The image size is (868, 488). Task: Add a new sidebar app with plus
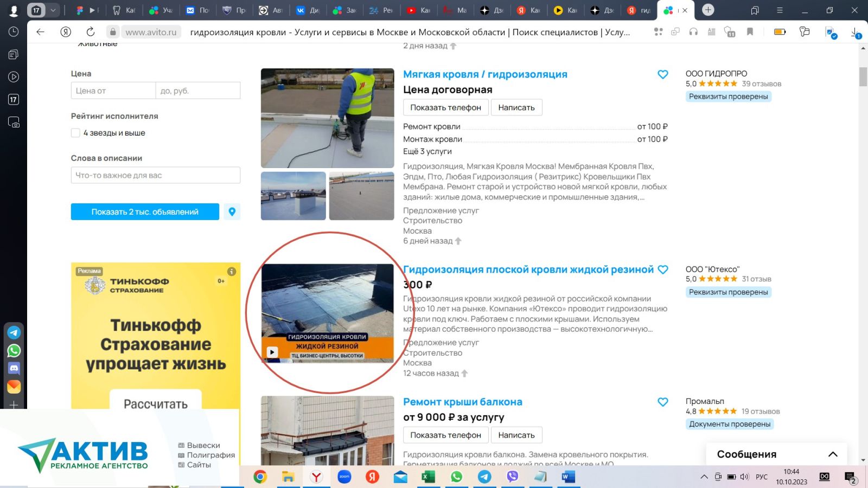click(14, 405)
